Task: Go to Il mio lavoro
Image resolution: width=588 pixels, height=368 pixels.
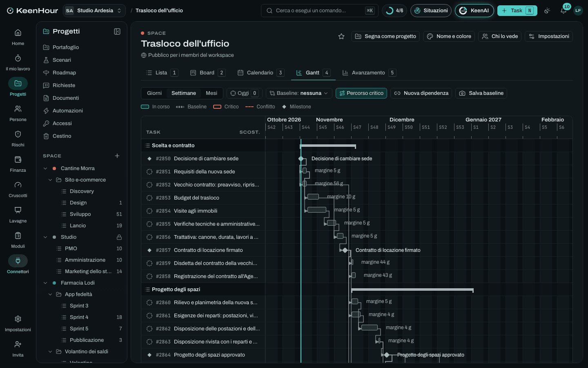Action: 18,63
